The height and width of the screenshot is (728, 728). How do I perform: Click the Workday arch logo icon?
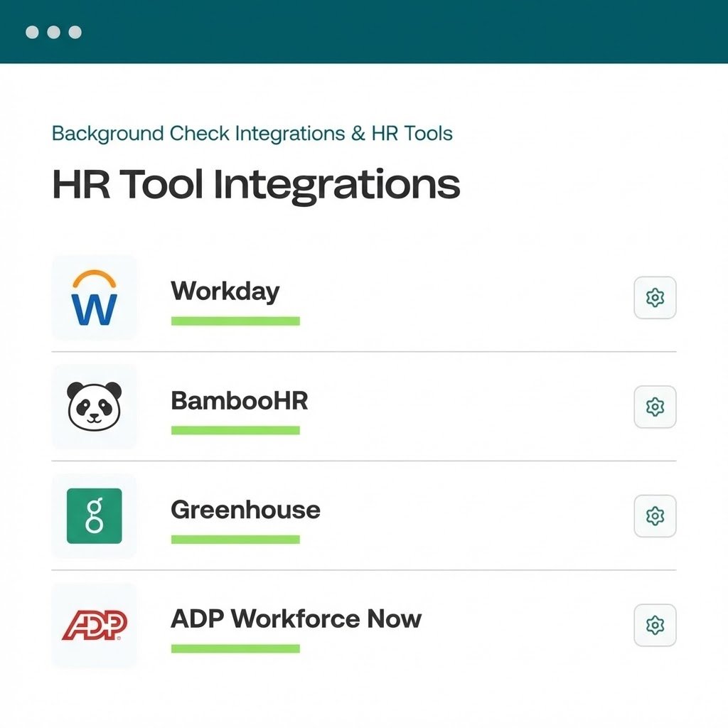point(94,297)
